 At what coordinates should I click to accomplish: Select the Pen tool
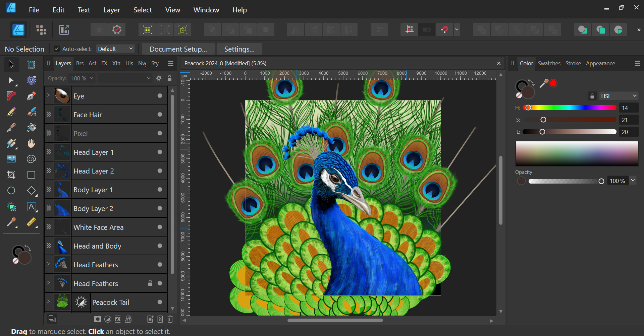pyautogui.click(x=31, y=96)
